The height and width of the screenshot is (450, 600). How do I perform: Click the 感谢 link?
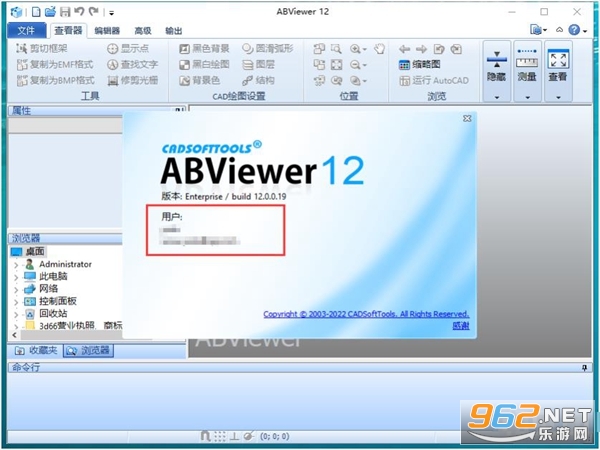point(461,326)
